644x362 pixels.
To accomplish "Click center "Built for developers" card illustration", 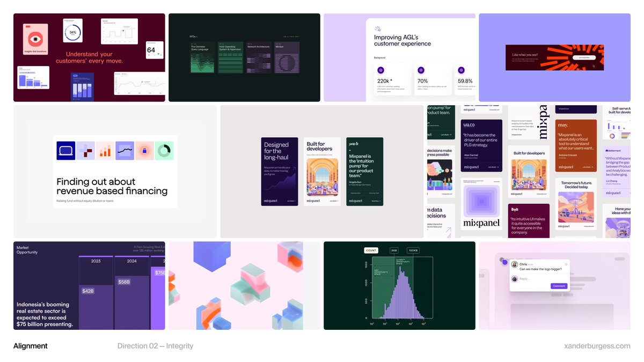I will point(322,176).
